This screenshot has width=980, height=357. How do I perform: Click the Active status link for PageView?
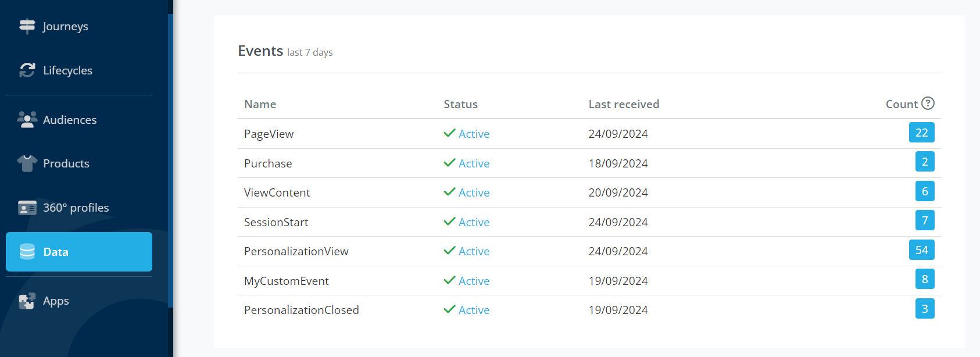[474, 134]
